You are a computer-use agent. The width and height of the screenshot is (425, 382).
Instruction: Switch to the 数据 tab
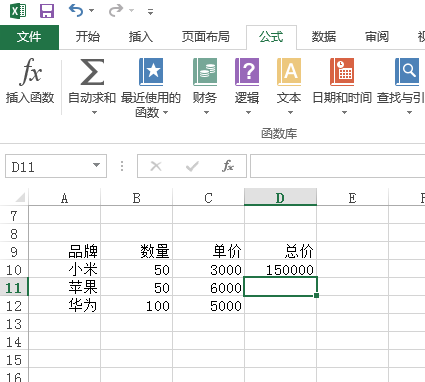[323, 37]
